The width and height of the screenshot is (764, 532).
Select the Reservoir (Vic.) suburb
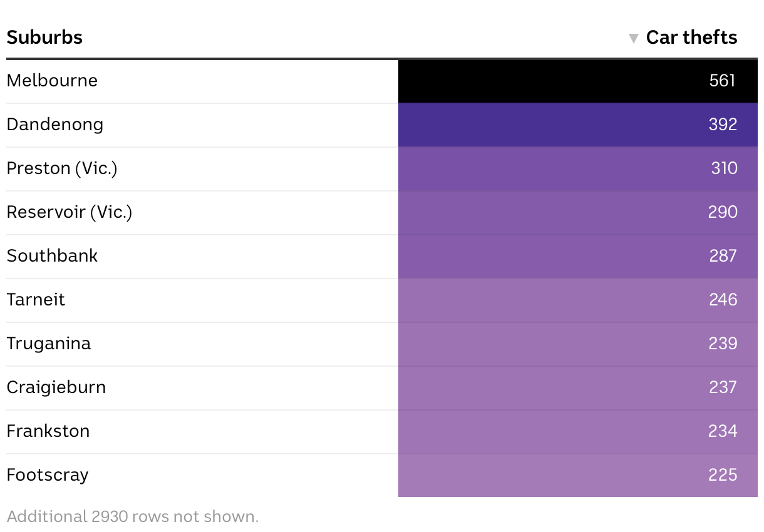(x=70, y=212)
